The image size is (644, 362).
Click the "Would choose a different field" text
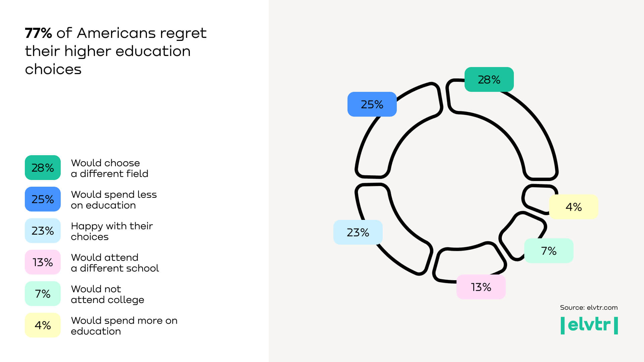109,168
